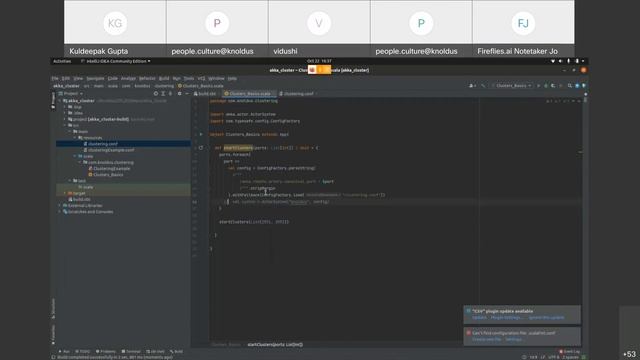
Task: Hide the Project tool window
Action: pos(187,94)
